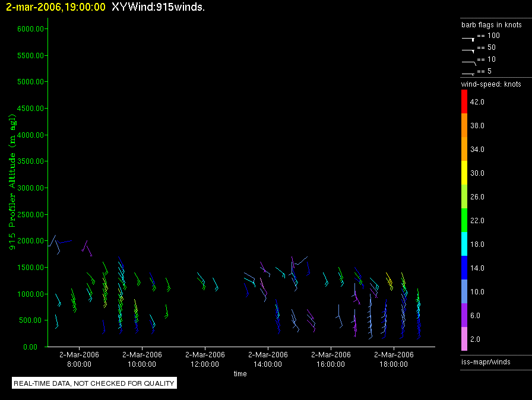532x400 pixels.
Task: Select the blue 14.0 knots color swatch
Action: (x=464, y=268)
